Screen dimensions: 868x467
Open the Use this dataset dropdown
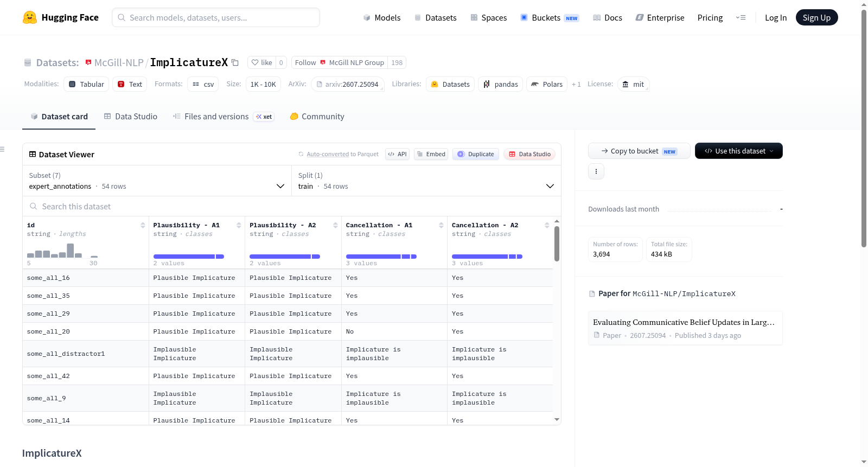(x=739, y=151)
